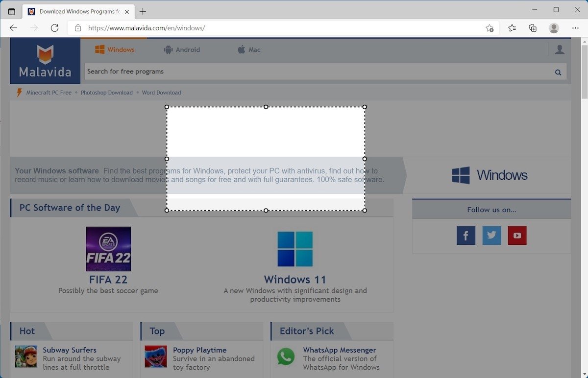Open the Favorites list icon

tap(512, 28)
